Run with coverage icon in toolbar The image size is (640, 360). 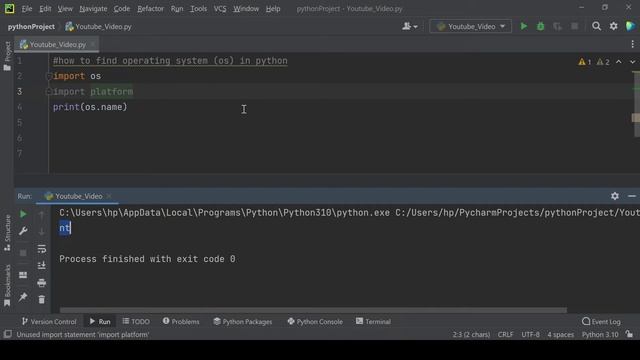(557, 27)
